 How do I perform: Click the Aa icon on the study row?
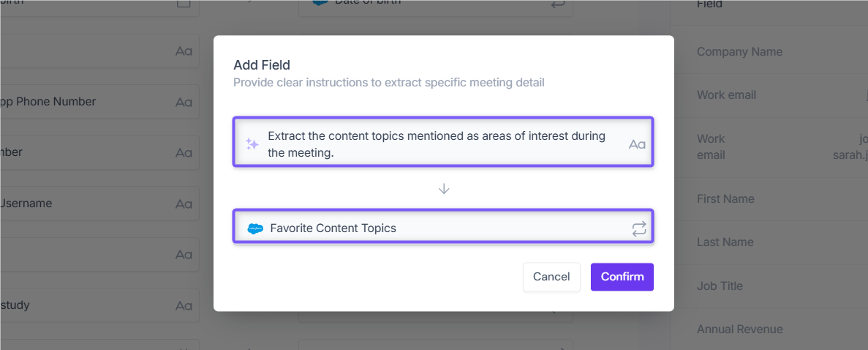[x=184, y=305]
